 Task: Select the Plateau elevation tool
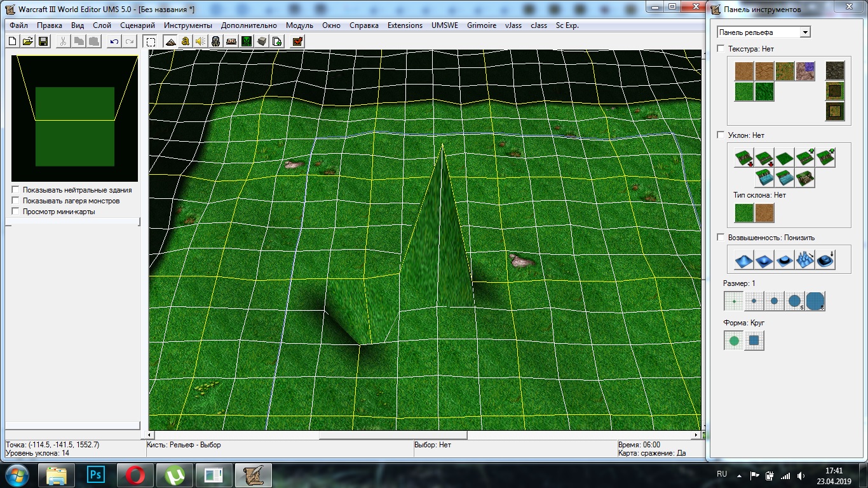click(785, 259)
